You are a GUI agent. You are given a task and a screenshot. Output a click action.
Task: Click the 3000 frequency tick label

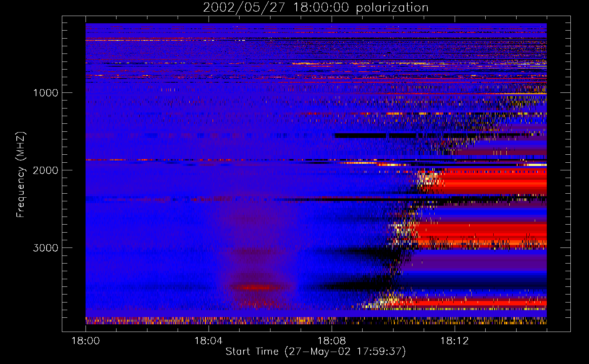46,248
